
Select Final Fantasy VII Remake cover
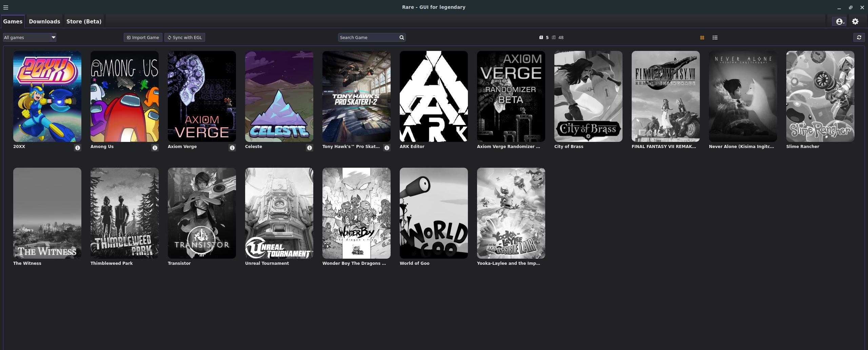[666, 96]
